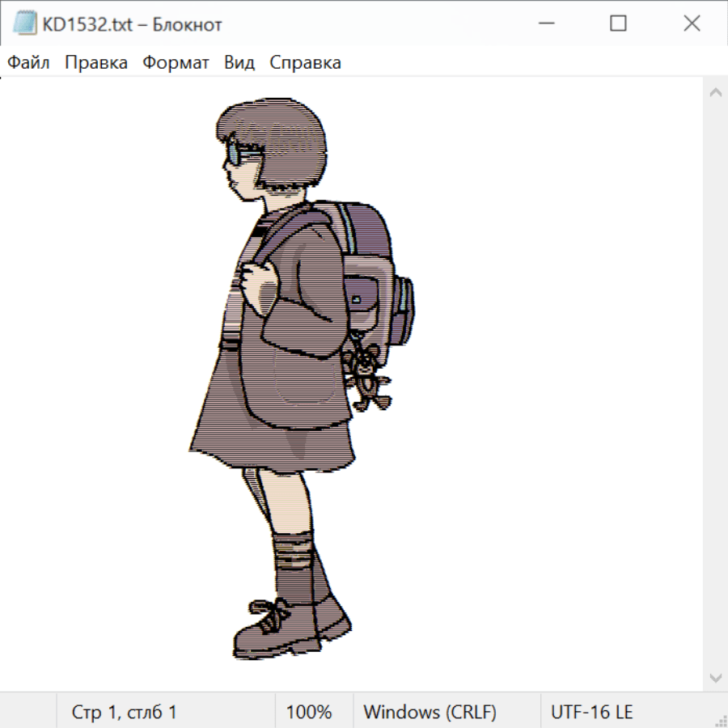Click the Стр 1, стлб 1 position indicator
The width and height of the screenshot is (728, 728).
(x=125, y=712)
